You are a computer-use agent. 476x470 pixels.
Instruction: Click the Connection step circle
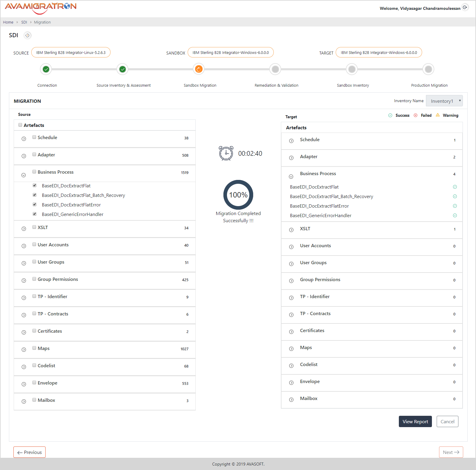[46, 69]
